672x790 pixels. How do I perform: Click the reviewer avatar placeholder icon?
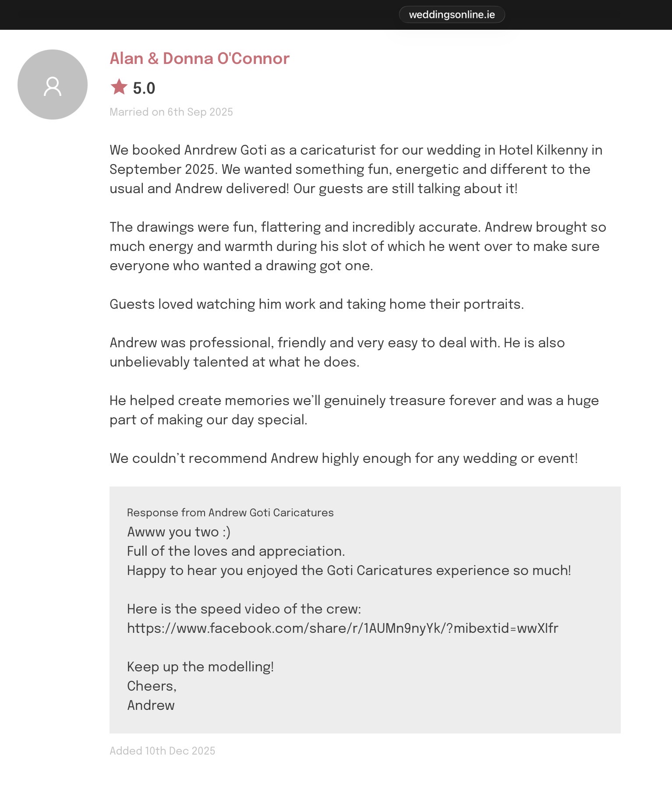pos(53,85)
